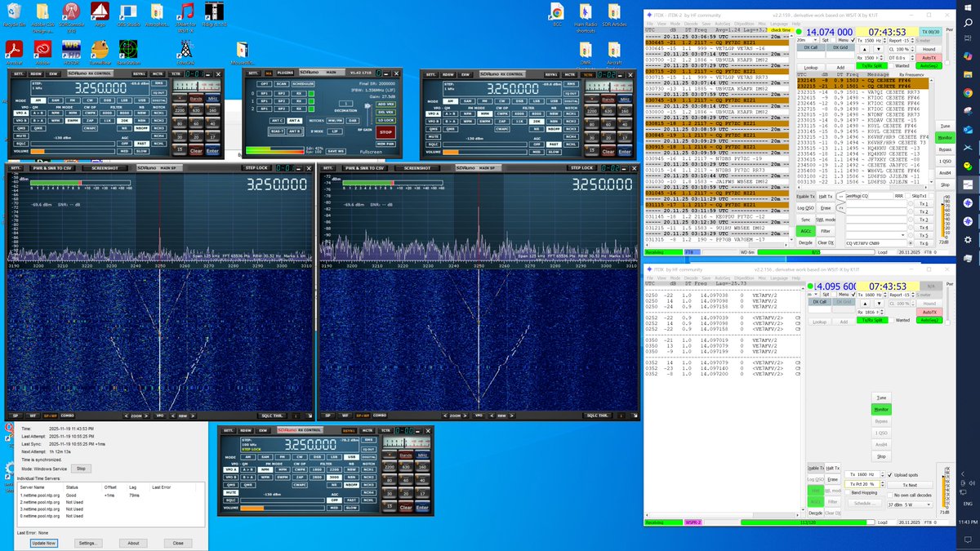Viewport: 980px width, 551px height.
Task: Open the HDSDR desktop icon
Action: pos(72,50)
